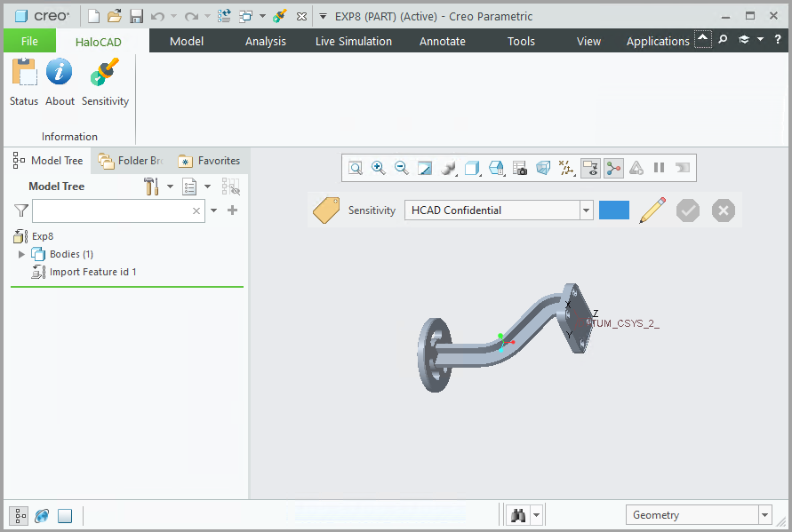Open the Sensitivity HCAD Confidential dropdown
The width and height of the screenshot is (792, 532).
coord(586,210)
